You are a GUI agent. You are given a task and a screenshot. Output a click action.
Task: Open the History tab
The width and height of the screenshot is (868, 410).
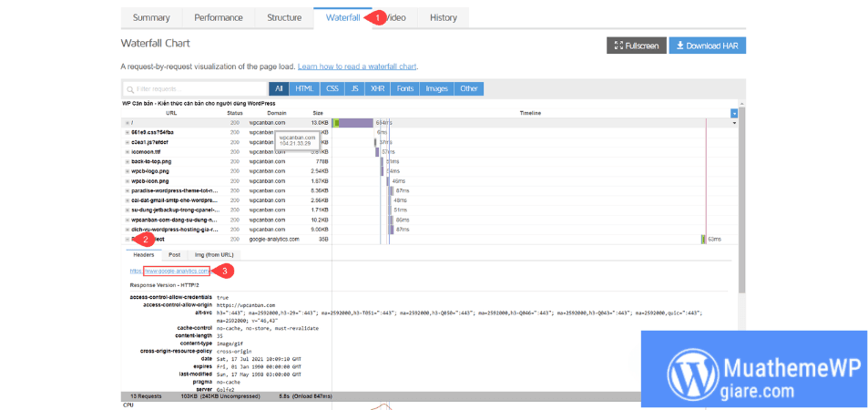click(x=443, y=17)
